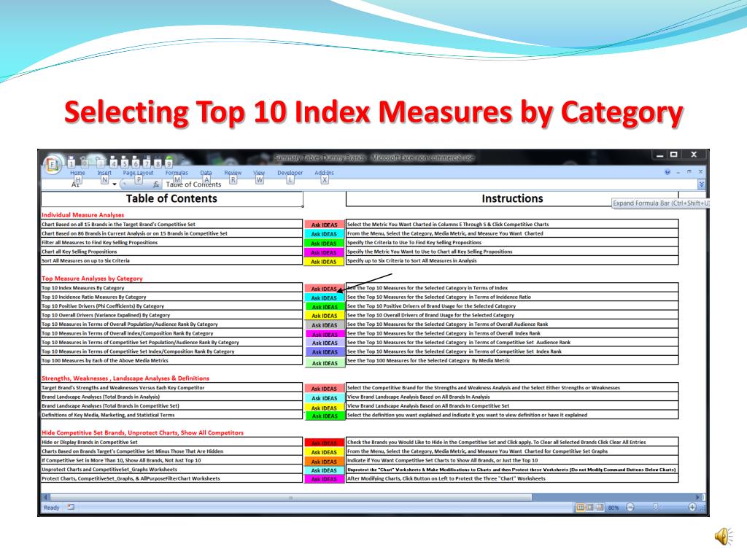Click the horizontal scrollbar thumb
Image resolution: width=747 pixels, height=560 pixels.
(x=290, y=497)
